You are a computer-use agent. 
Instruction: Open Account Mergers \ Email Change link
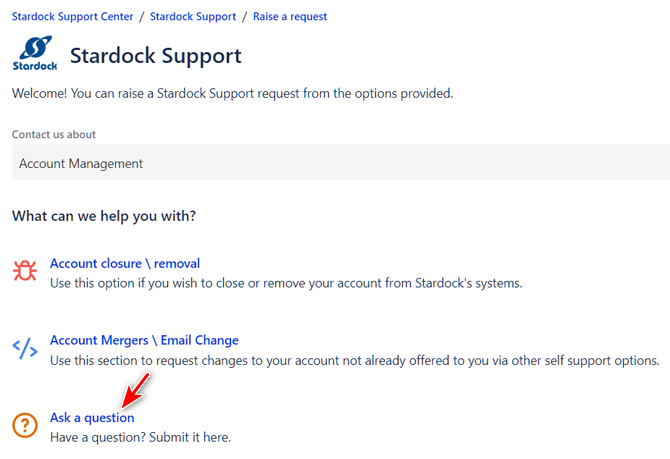tap(144, 341)
